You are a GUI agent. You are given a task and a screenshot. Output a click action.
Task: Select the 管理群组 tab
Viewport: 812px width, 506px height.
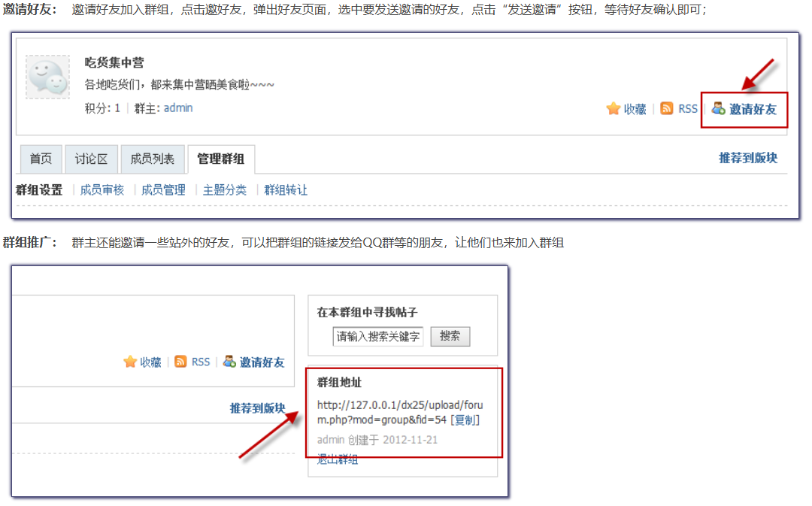point(220,159)
